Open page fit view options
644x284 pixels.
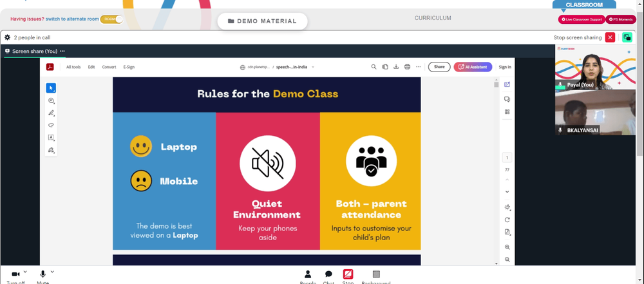(507, 232)
